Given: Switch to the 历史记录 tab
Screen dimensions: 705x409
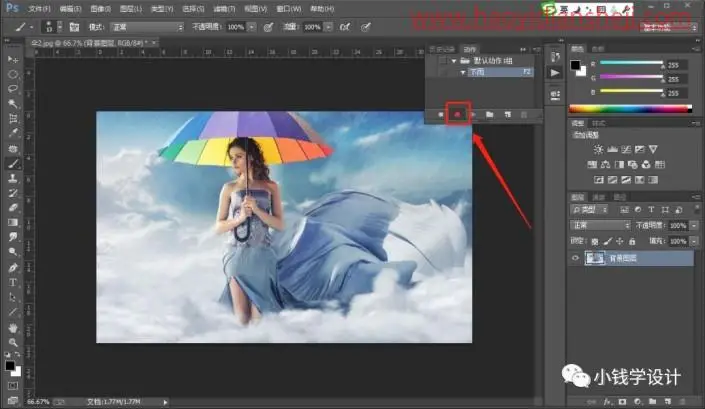Looking at the screenshot, I should tap(442, 49).
